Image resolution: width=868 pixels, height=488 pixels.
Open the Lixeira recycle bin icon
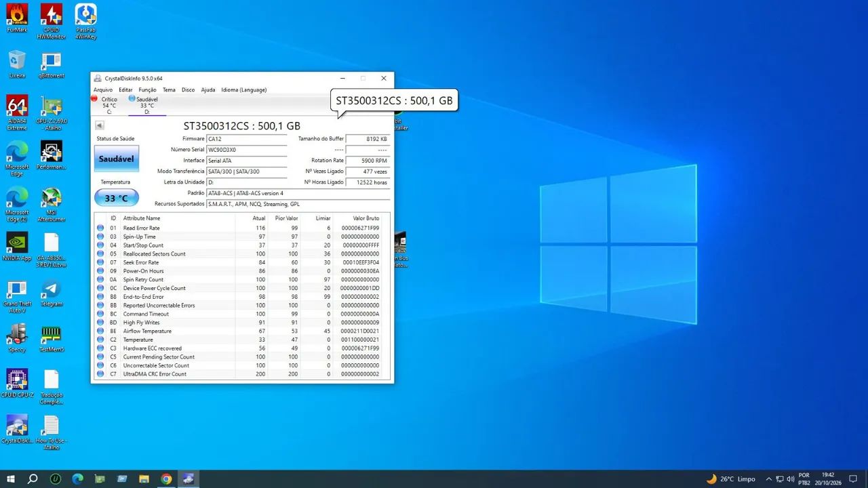click(x=17, y=65)
